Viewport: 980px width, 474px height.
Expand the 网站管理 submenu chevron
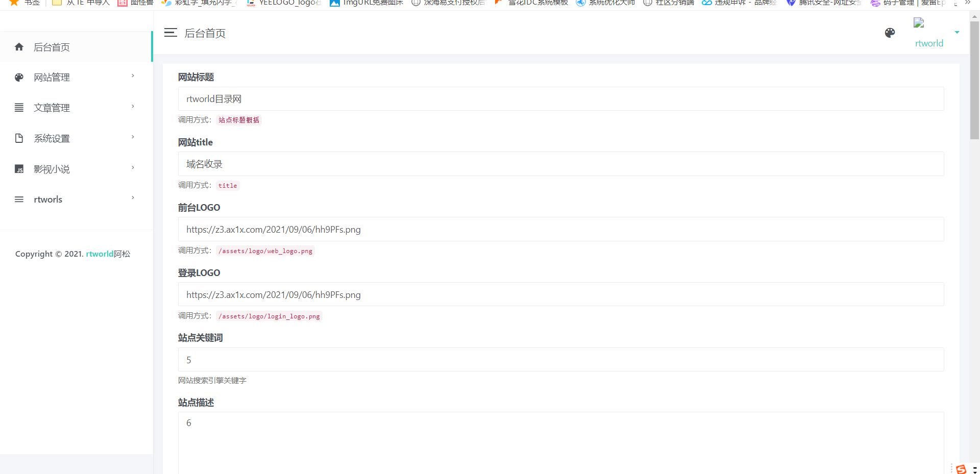[133, 76]
